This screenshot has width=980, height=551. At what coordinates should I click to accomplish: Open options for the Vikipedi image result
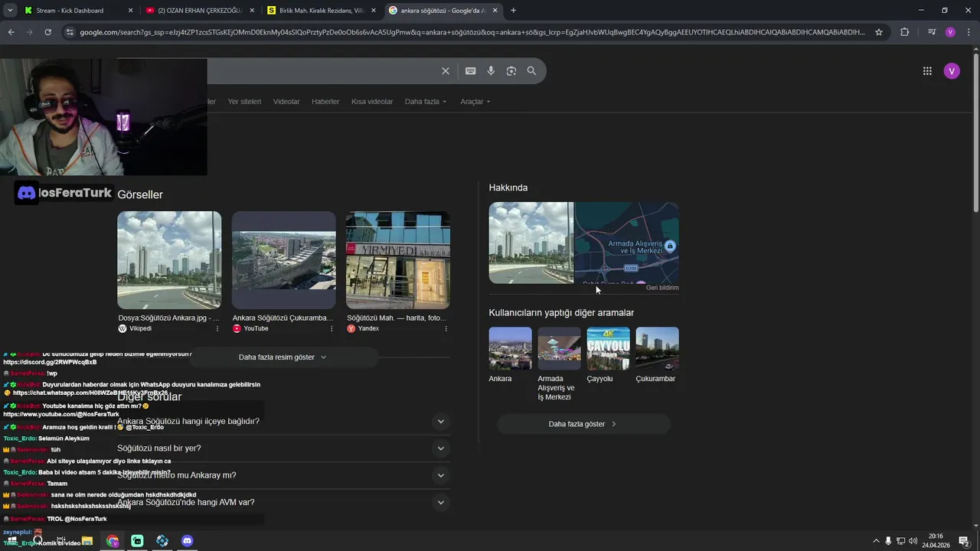click(217, 328)
